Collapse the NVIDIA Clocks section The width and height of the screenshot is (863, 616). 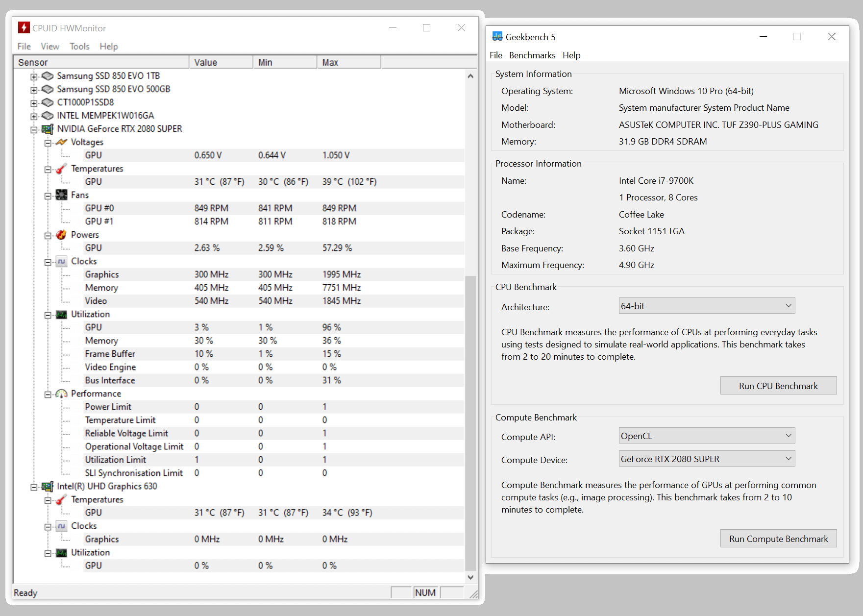point(48,262)
